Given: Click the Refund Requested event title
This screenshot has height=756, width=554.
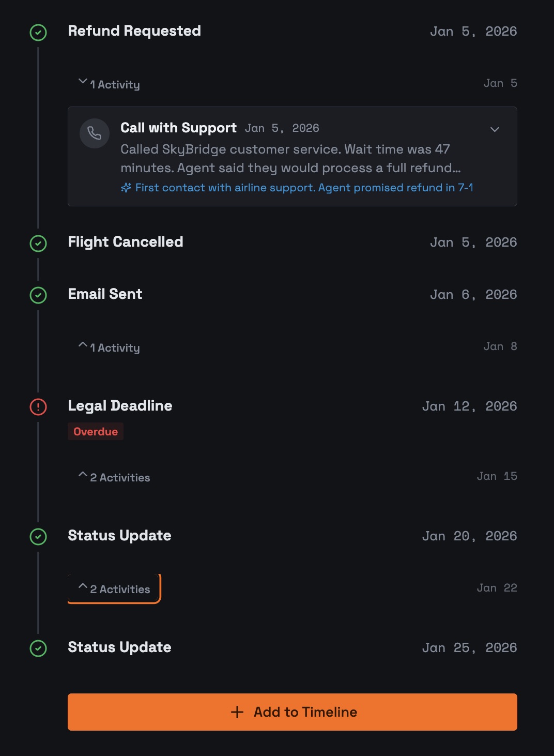Looking at the screenshot, I should tap(134, 31).
